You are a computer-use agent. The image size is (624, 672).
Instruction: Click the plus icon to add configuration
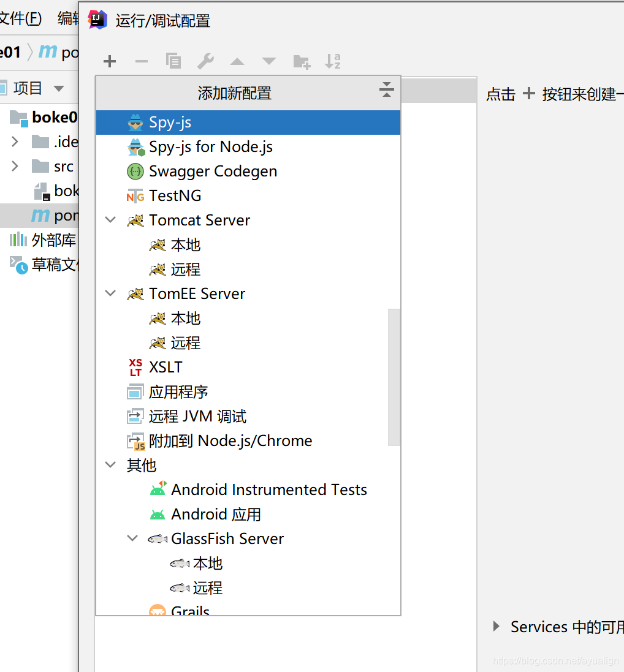[x=110, y=61]
